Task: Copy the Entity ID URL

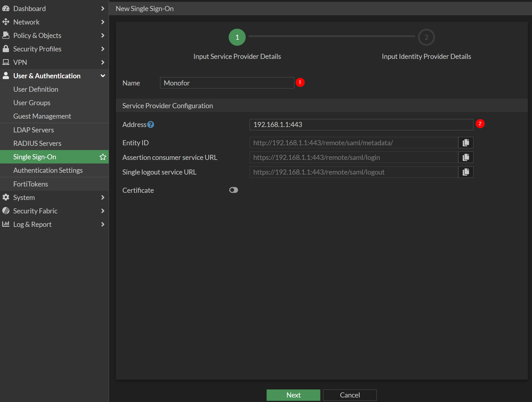Action: [x=466, y=143]
